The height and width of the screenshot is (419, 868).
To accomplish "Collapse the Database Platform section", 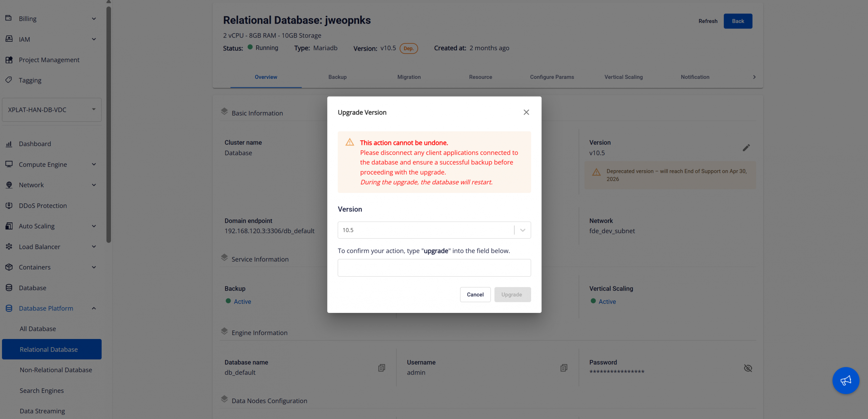I will [x=94, y=308].
